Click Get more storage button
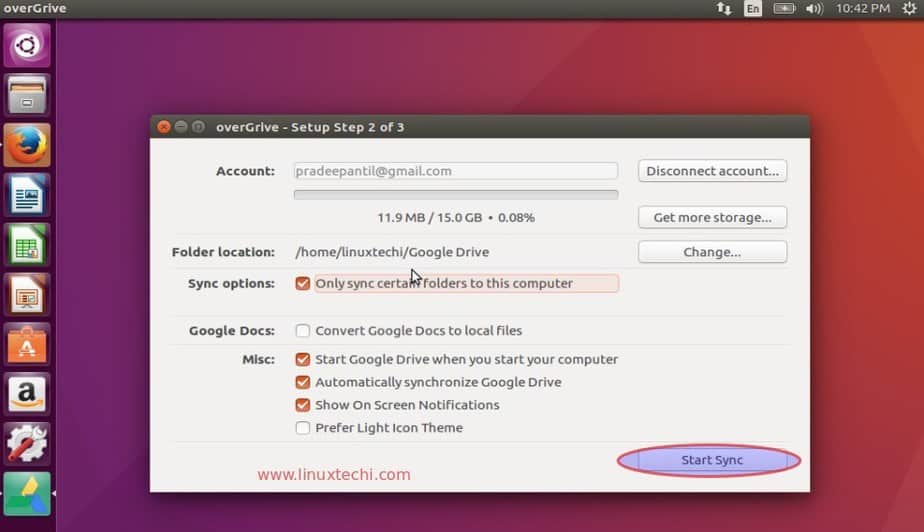The width and height of the screenshot is (924, 532). point(712,217)
